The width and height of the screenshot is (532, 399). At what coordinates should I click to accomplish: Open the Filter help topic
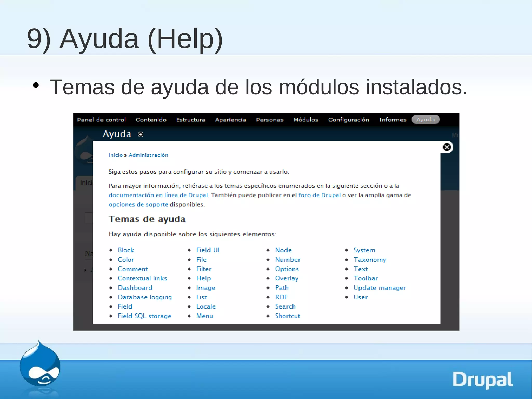coord(204,269)
